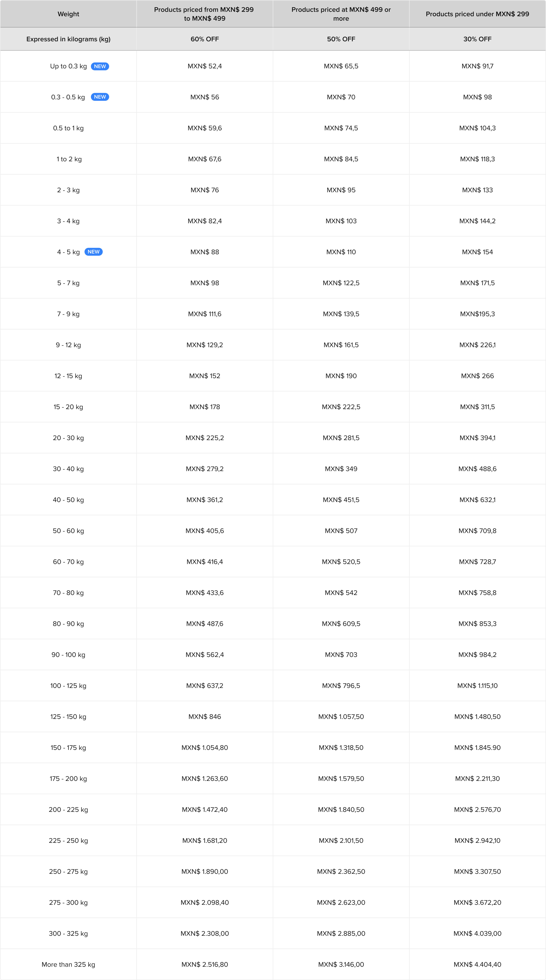Select the Products priced under MXN$ 299 header

pyautogui.click(x=478, y=14)
